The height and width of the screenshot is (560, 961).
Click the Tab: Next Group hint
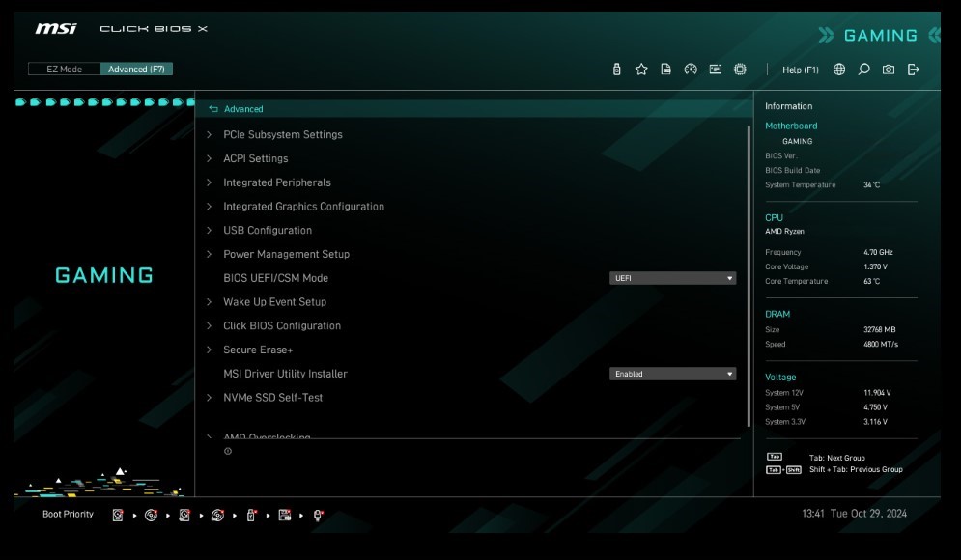click(836, 458)
